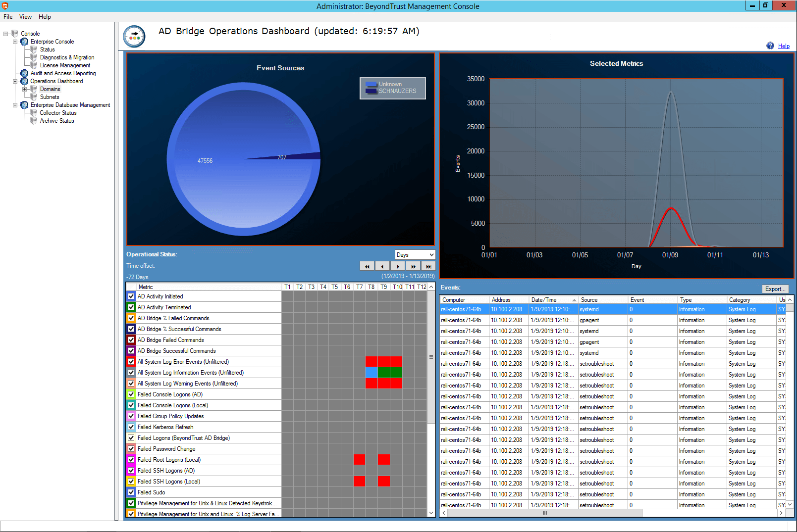Click the Enterprise Console globe icon
This screenshot has width=797, height=532.
pos(24,42)
